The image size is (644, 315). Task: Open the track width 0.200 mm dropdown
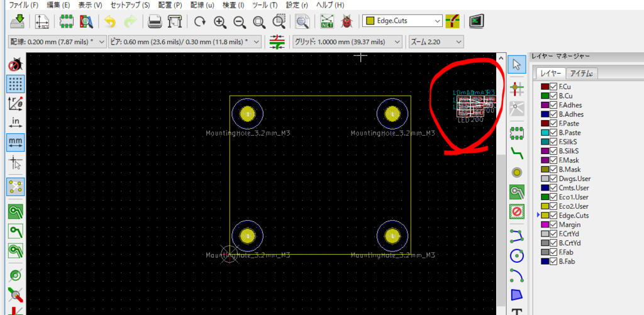pyautogui.click(x=57, y=41)
